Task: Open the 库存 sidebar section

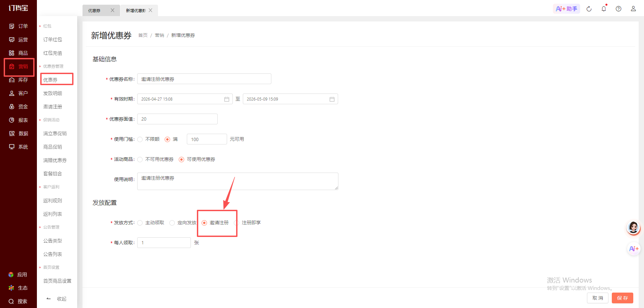Action: [18, 80]
